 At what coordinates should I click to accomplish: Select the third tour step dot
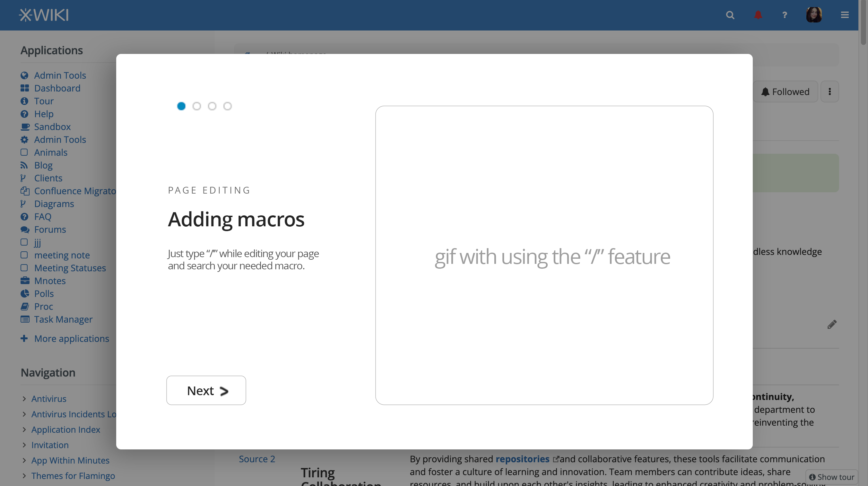[212, 106]
